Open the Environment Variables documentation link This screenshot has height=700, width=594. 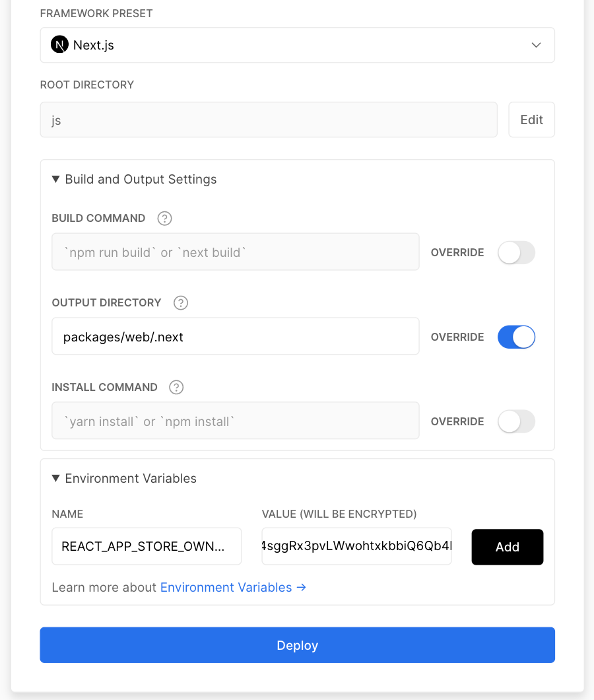click(226, 587)
